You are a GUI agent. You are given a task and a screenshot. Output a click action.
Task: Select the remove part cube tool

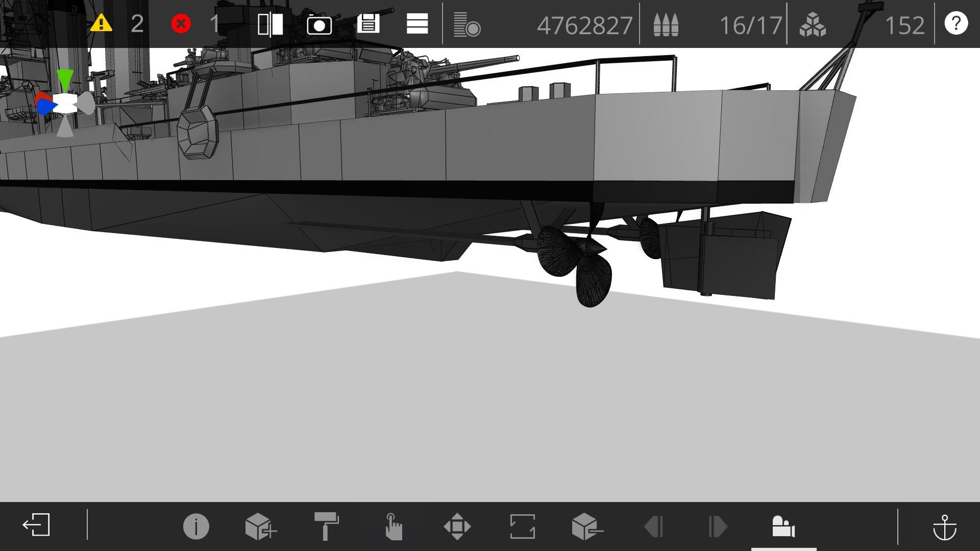586,527
